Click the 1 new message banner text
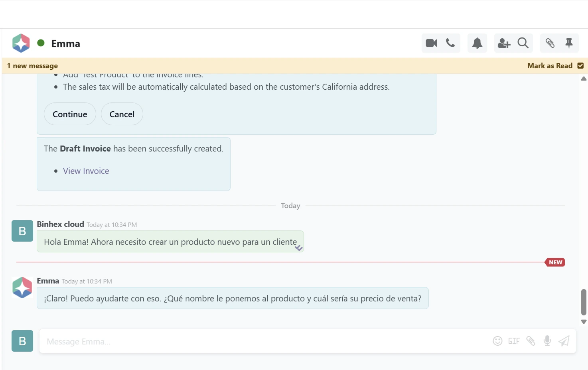Screen dimensions: 588x370 (x=32, y=66)
